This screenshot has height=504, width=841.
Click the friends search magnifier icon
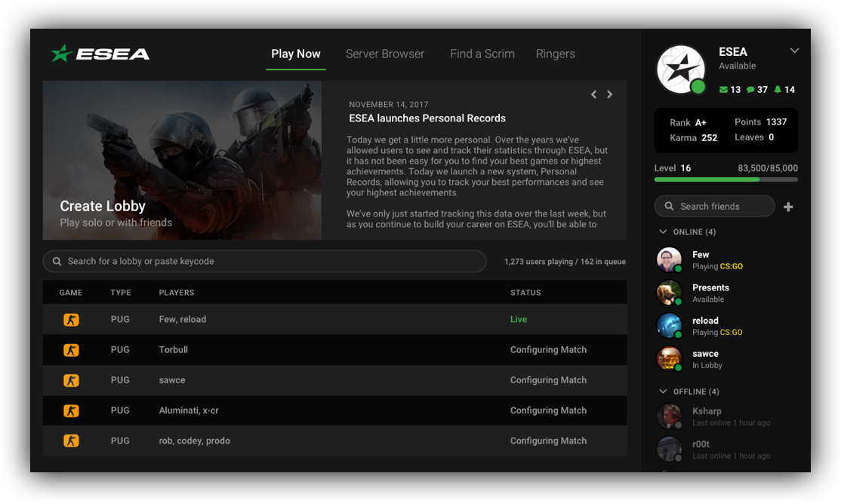click(669, 206)
